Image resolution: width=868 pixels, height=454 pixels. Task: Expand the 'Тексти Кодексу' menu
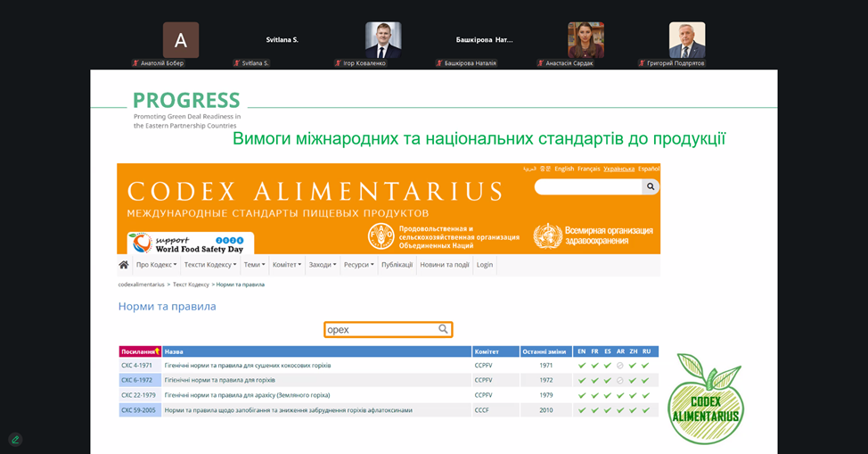pyautogui.click(x=209, y=265)
